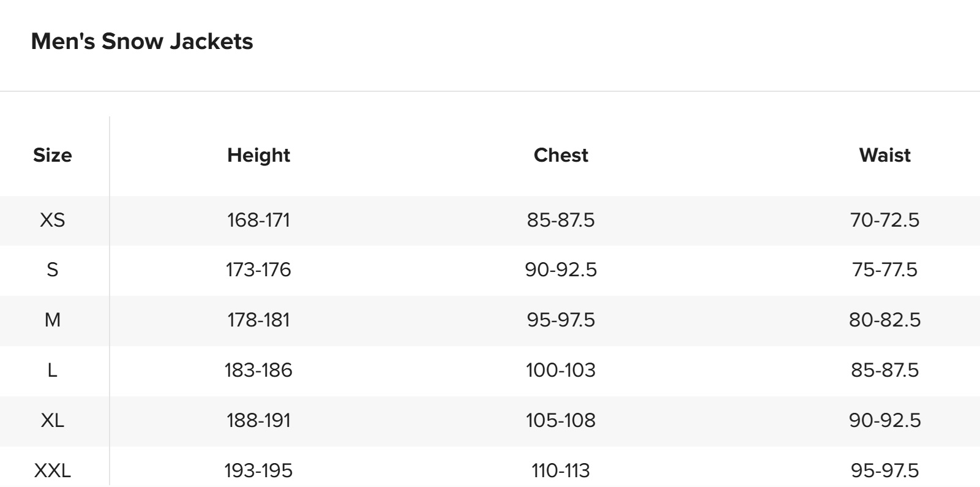Click the 70-72.5 waist cell
The image size is (980, 487).
point(885,220)
